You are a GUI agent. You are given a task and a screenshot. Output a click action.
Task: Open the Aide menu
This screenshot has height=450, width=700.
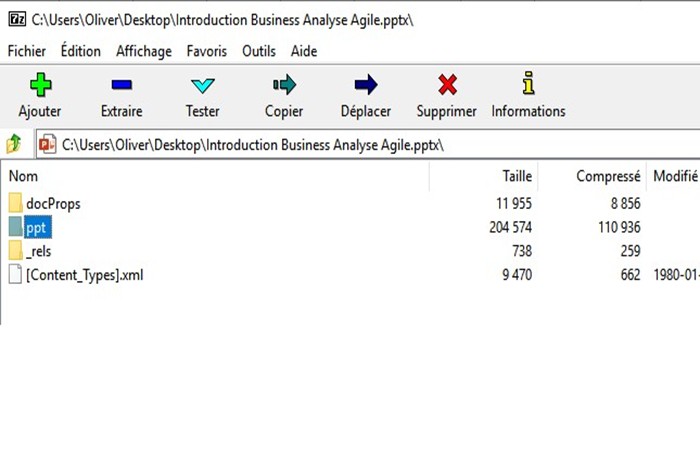(304, 51)
